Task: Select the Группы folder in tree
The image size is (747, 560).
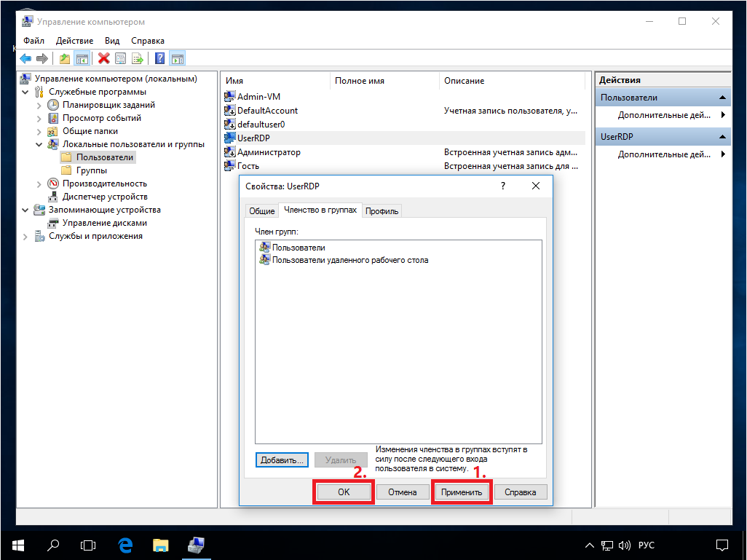Action: point(91,170)
